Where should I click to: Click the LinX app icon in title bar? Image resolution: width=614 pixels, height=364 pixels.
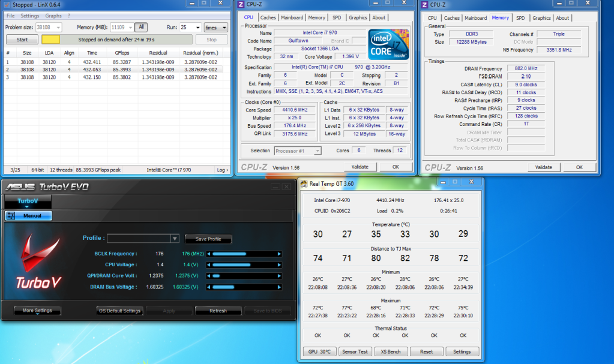click(x=7, y=5)
